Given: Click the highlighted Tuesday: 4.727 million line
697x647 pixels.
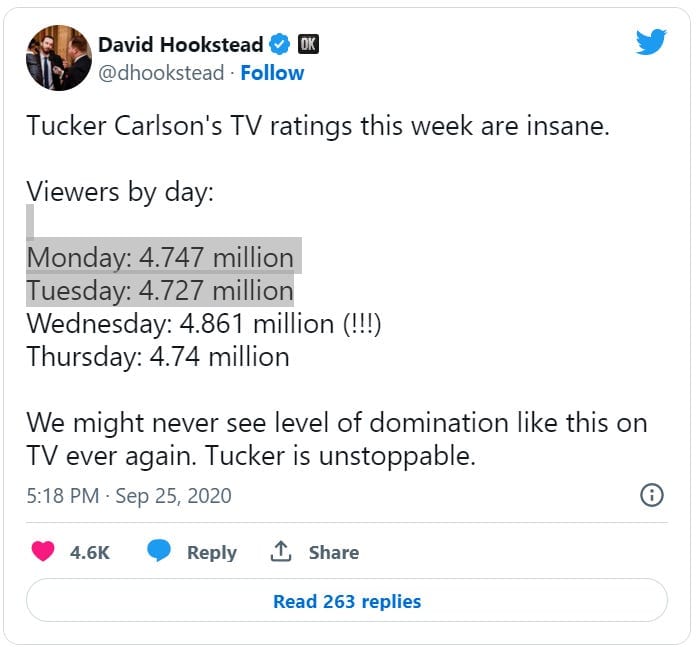Looking at the screenshot, I should (160, 291).
